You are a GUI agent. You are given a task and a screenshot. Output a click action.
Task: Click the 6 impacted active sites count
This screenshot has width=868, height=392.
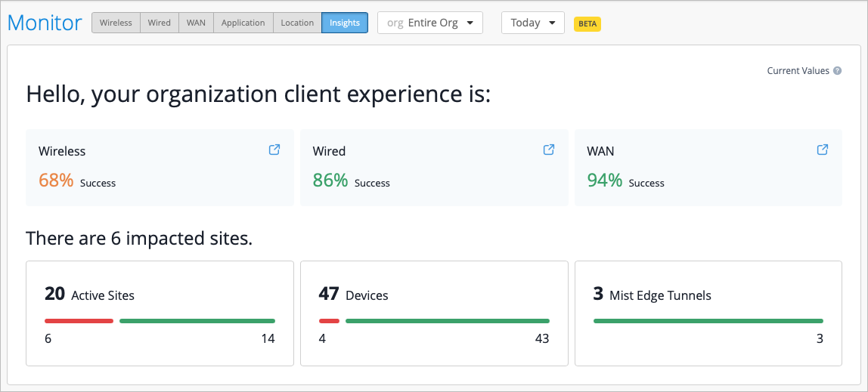click(x=48, y=339)
